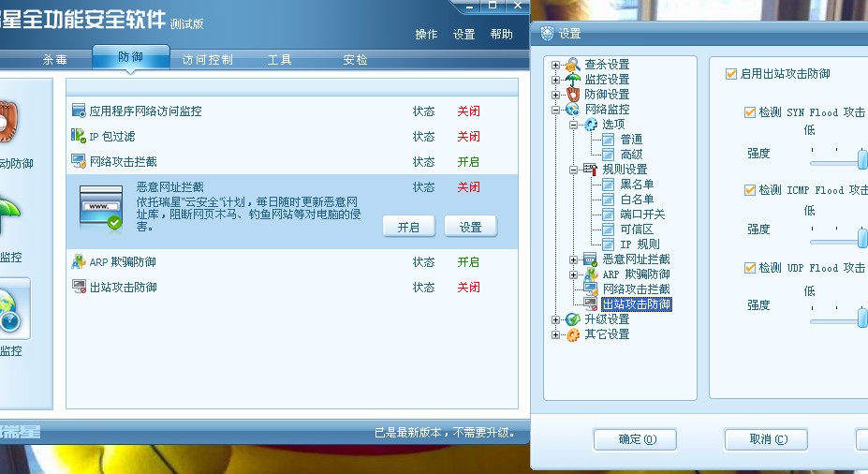Collapse the 网络监控 tree node
Screen dimensions: 868x474
click(x=555, y=110)
